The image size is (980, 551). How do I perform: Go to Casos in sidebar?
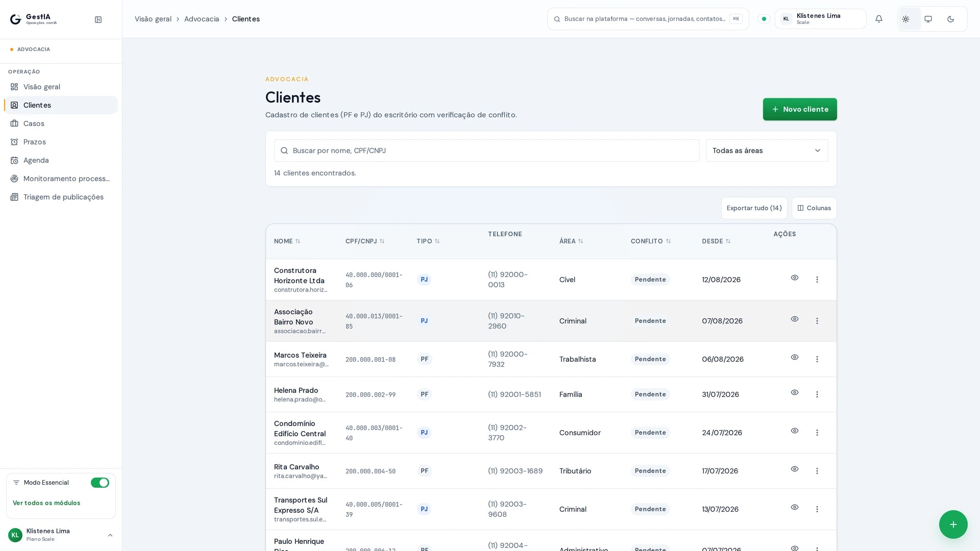(x=61, y=123)
